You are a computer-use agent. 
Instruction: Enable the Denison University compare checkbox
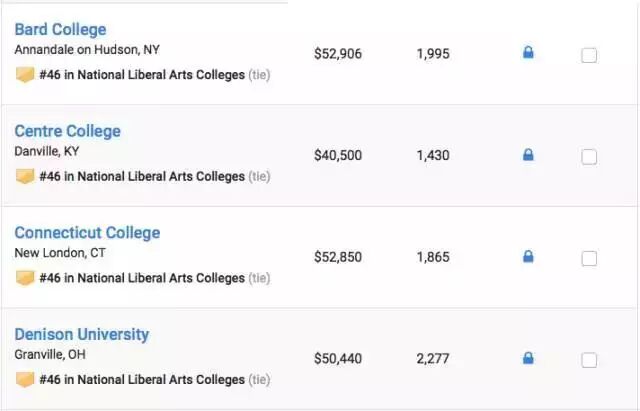click(x=589, y=360)
